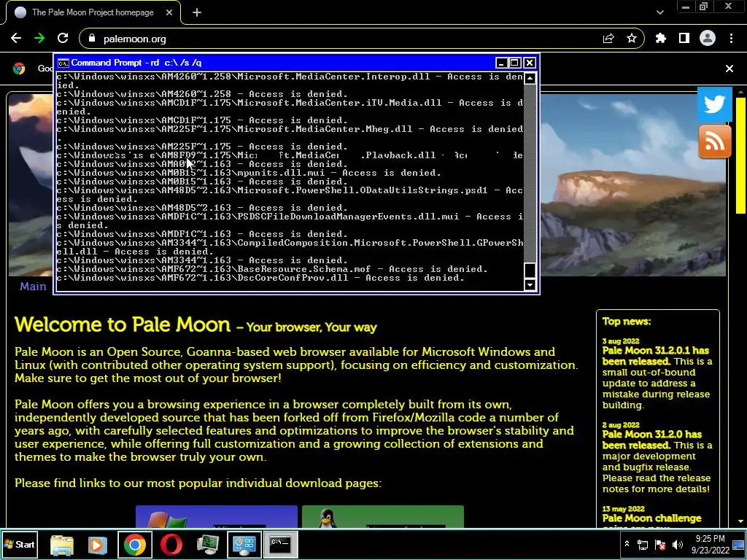Click the Windows download button
This screenshot has width=747, height=560.
pos(216,517)
